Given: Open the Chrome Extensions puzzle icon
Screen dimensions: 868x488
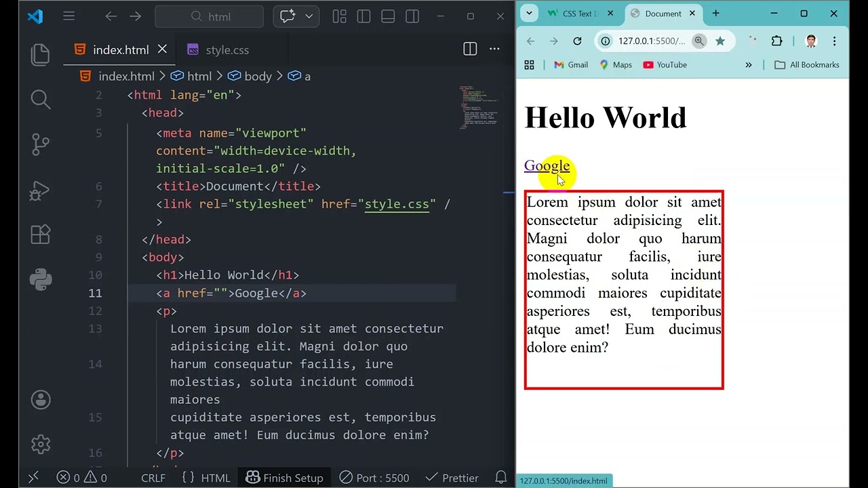Looking at the screenshot, I should pos(777,41).
